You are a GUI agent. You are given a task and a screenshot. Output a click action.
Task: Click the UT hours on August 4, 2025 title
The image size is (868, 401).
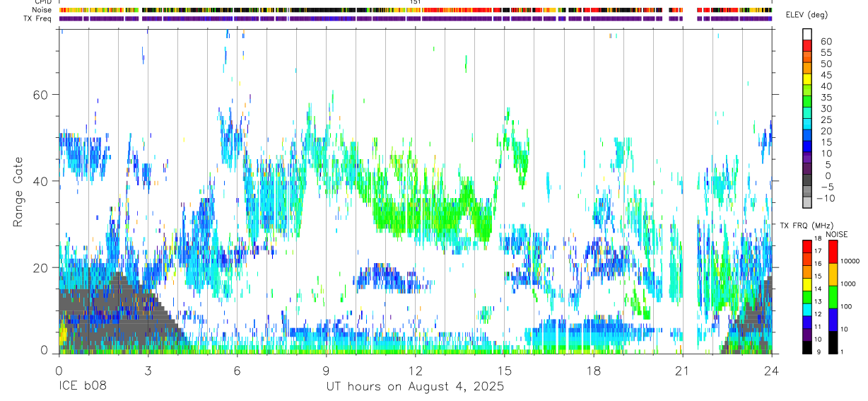415,386
